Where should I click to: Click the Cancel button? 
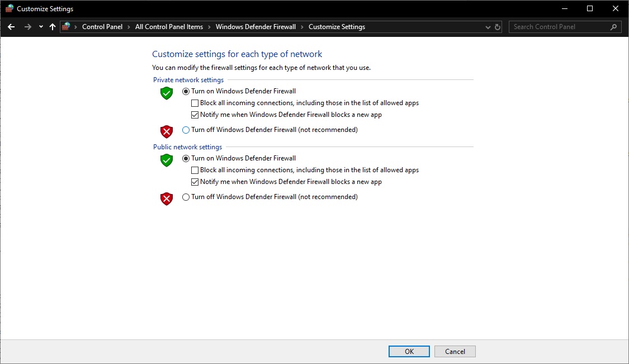point(455,351)
